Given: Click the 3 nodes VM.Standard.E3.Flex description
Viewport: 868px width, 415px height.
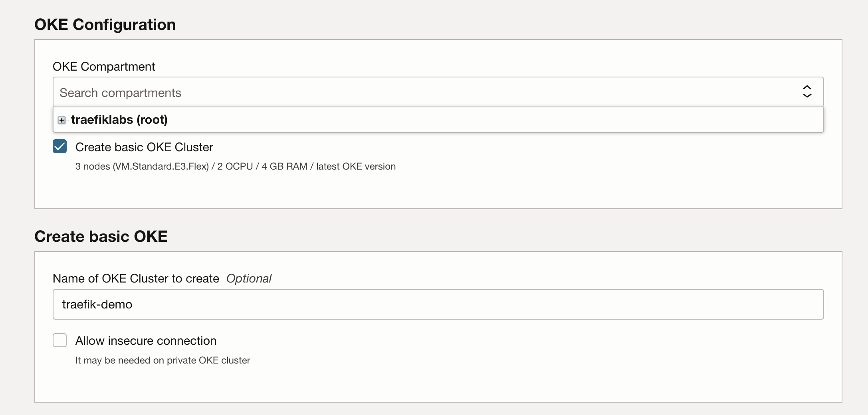Looking at the screenshot, I should pyautogui.click(x=142, y=166).
